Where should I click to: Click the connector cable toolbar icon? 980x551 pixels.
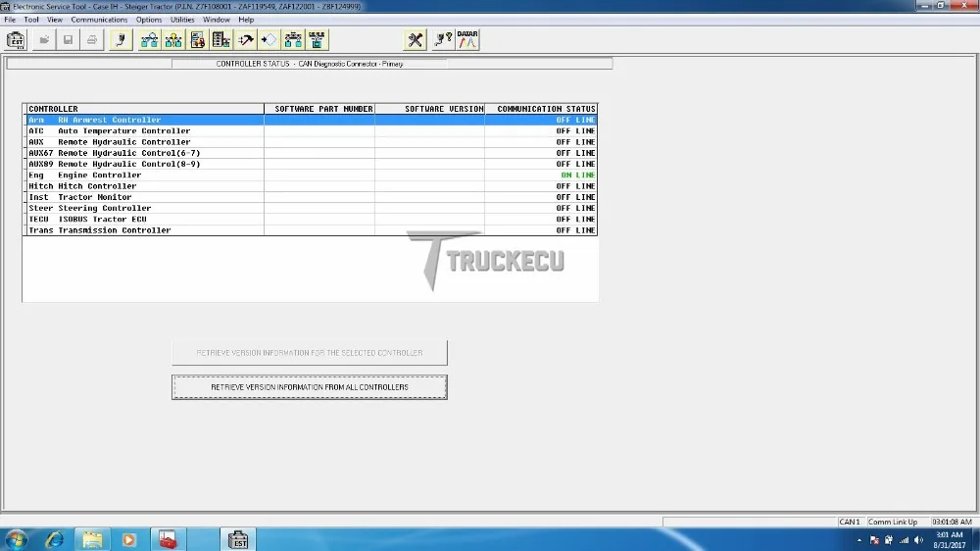coord(121,40)
